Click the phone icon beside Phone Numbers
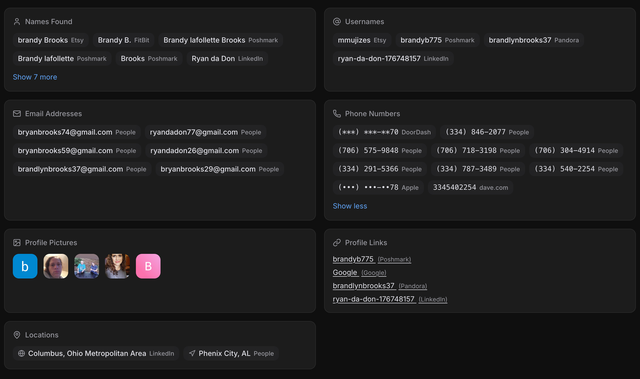 click(337, 114)
